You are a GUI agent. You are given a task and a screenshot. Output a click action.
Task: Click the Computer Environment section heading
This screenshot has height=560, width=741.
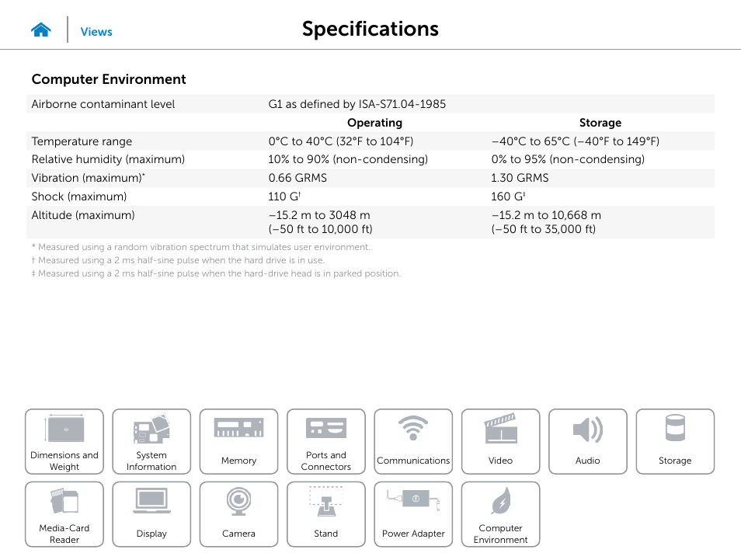tap(109, 79)
